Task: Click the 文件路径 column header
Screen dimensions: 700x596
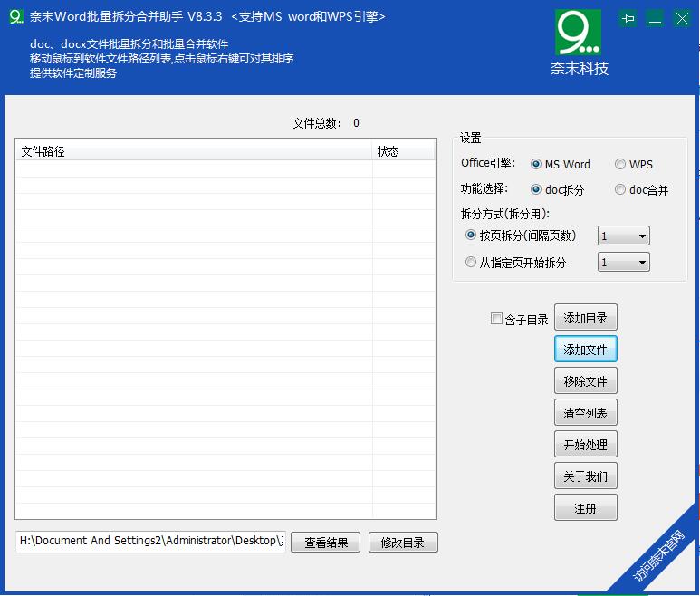Action: click(x=193, y=152)
